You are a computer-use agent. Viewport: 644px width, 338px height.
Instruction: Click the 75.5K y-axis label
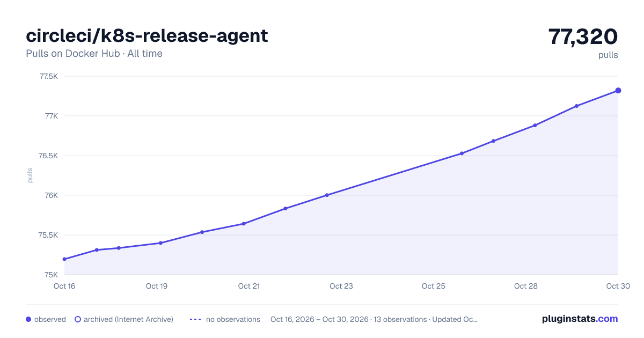48,235
